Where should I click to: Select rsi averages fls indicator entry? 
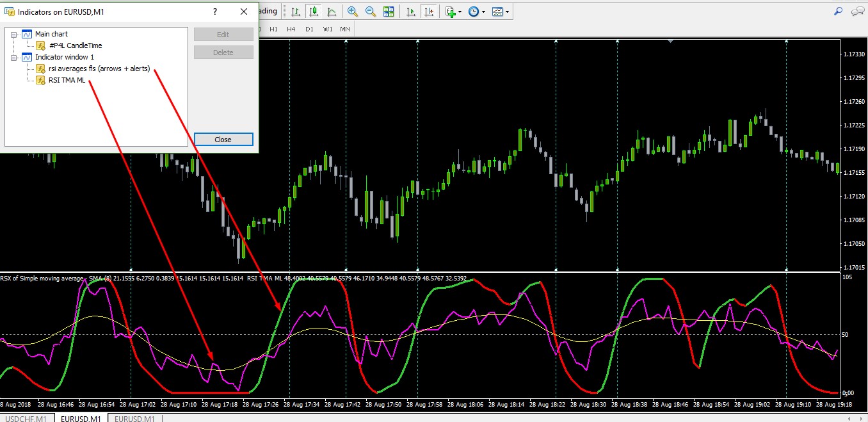pos(99,69)
